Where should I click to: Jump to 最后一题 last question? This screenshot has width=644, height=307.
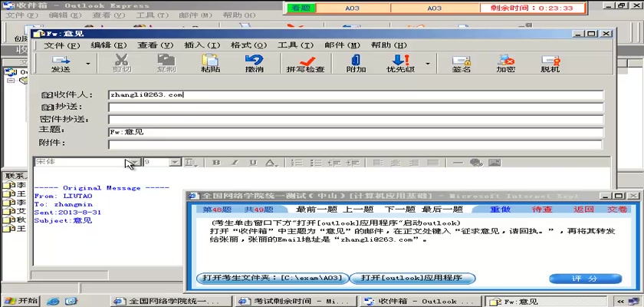click(442, 210)
